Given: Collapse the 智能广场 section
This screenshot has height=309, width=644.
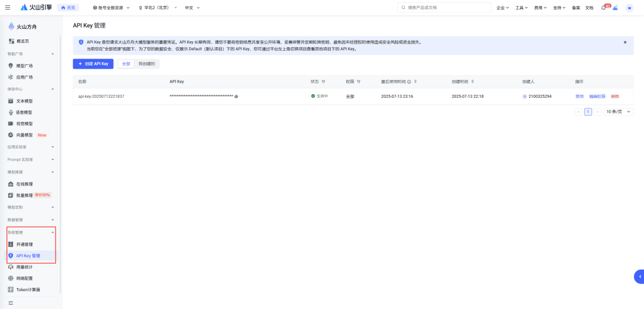Looking at the screenshot, I should point(52,54).
